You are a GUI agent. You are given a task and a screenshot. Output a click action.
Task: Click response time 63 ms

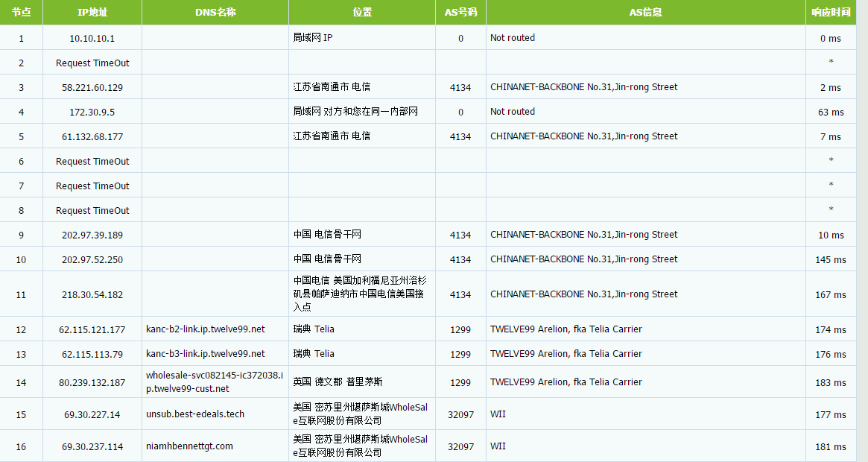pos(831,112)
